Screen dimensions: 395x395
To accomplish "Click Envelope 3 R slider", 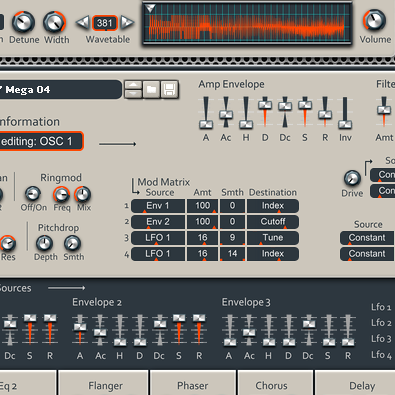I will (348, 330).
